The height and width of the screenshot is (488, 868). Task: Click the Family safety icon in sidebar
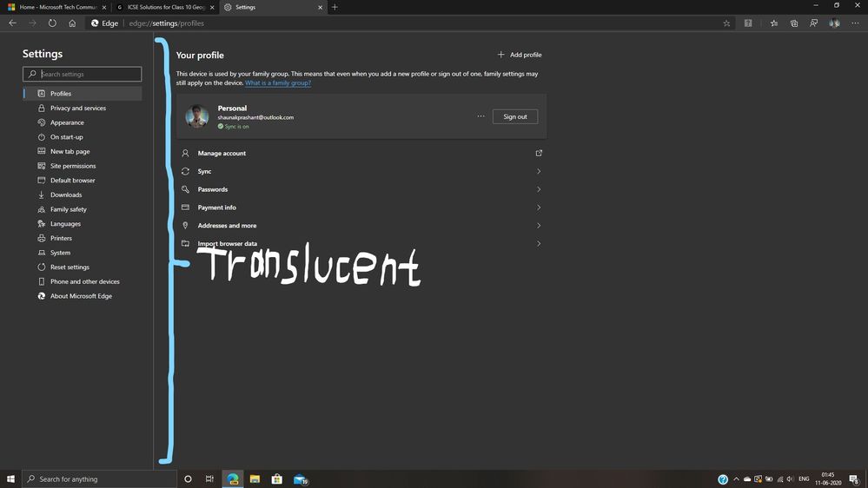click(42, 209)
